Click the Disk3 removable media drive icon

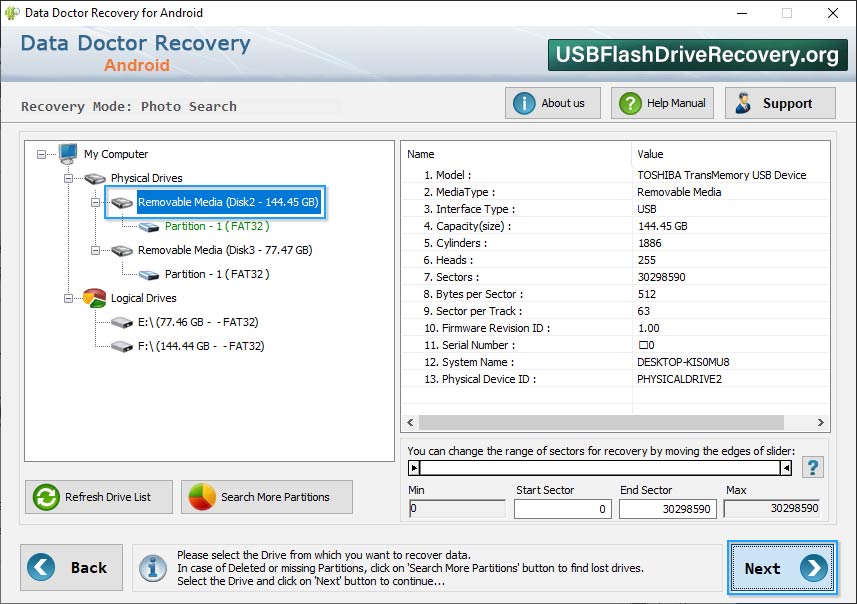[x=122, y=250]
